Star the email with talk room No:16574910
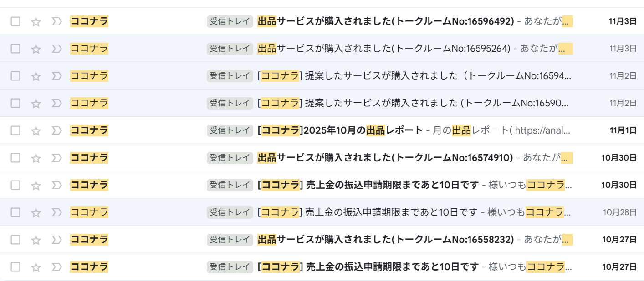 click(36, 158)
